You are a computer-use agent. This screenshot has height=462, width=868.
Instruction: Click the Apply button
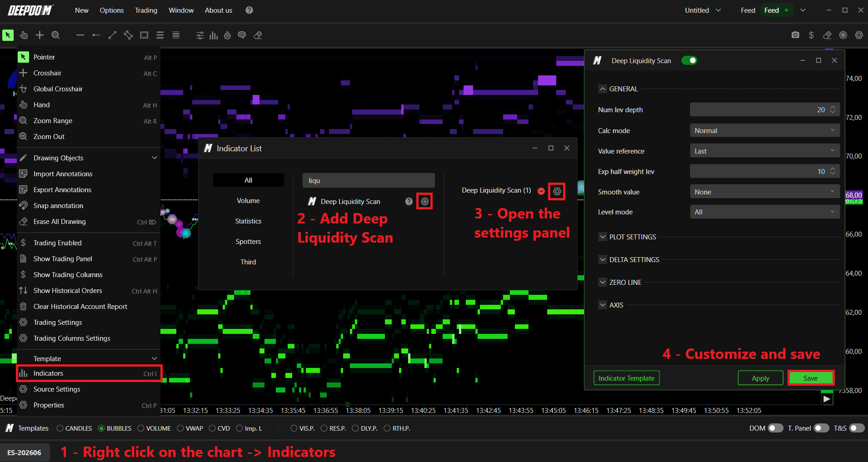760,378
